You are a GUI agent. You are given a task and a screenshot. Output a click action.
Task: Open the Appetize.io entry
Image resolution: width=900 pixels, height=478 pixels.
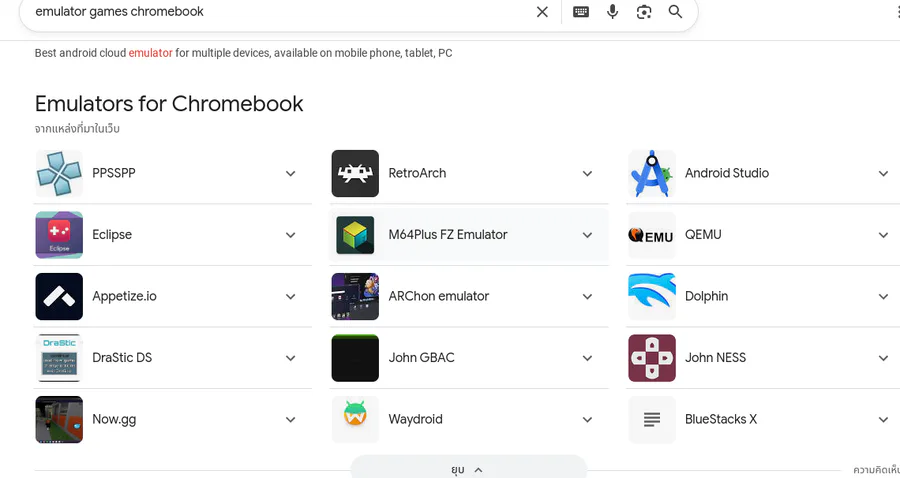coord(173,296)
